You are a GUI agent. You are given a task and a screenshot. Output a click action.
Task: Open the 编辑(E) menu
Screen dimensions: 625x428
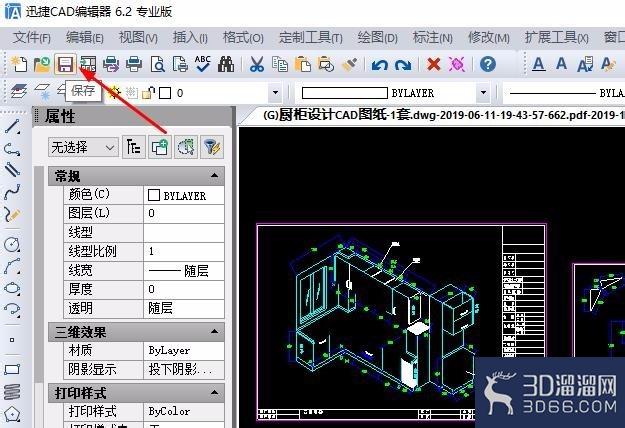click(x=85, y=38)
